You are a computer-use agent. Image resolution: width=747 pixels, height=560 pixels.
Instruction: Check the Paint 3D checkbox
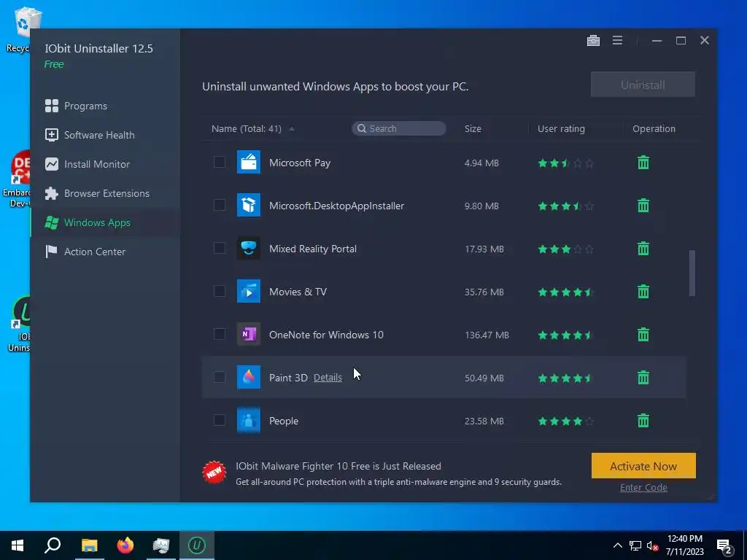pos(219,377)
